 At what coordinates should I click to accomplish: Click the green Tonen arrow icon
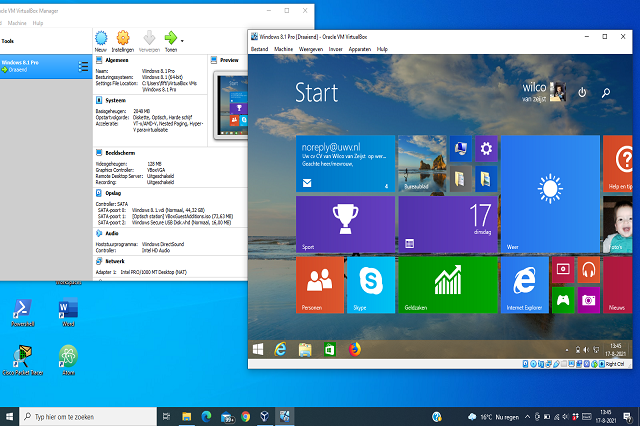[x=171, y=38]
